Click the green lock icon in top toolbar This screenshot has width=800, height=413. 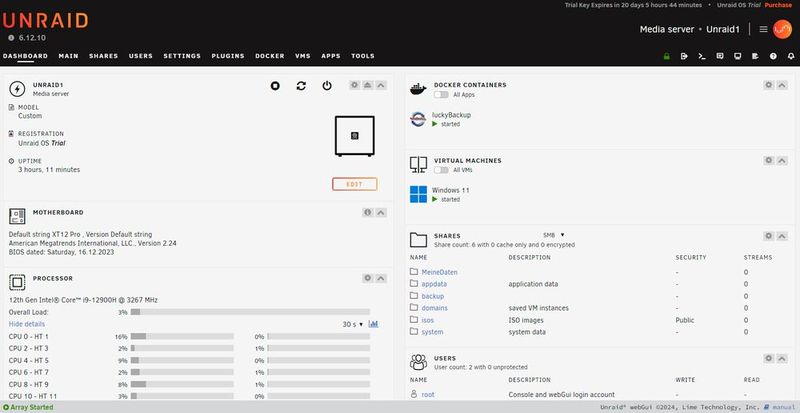pyautogui.click(x=666, y=56)
